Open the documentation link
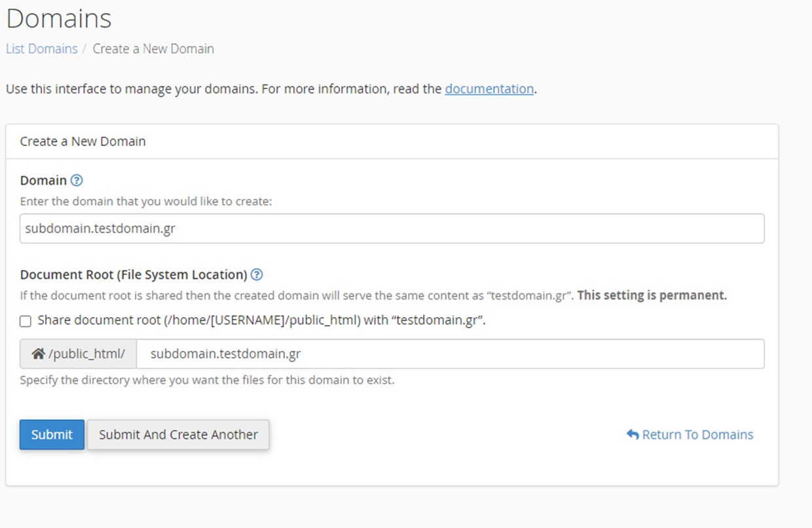This screenshot has width=812, height=528. pyautogui.click(x=489, y=89)
